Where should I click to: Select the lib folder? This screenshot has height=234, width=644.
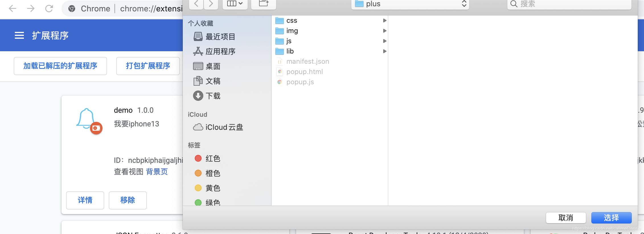284,51
